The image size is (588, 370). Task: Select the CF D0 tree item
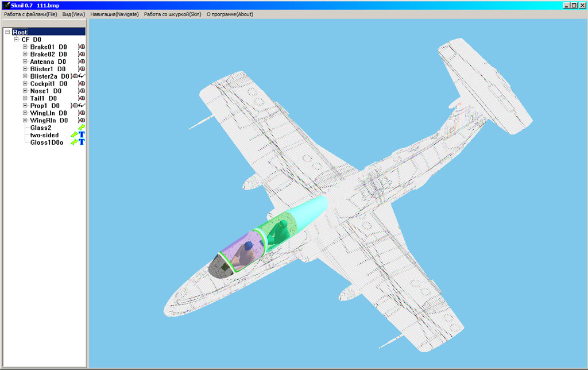[x=31, y=40]
